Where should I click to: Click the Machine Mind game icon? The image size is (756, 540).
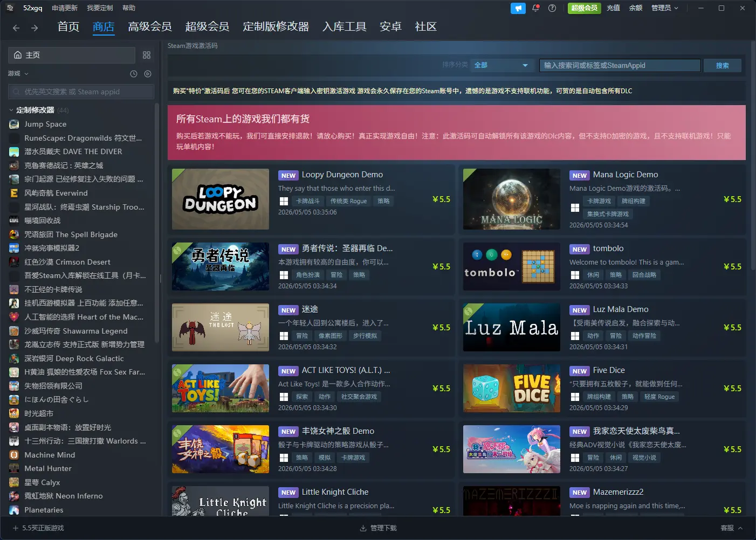pos(14,455)
